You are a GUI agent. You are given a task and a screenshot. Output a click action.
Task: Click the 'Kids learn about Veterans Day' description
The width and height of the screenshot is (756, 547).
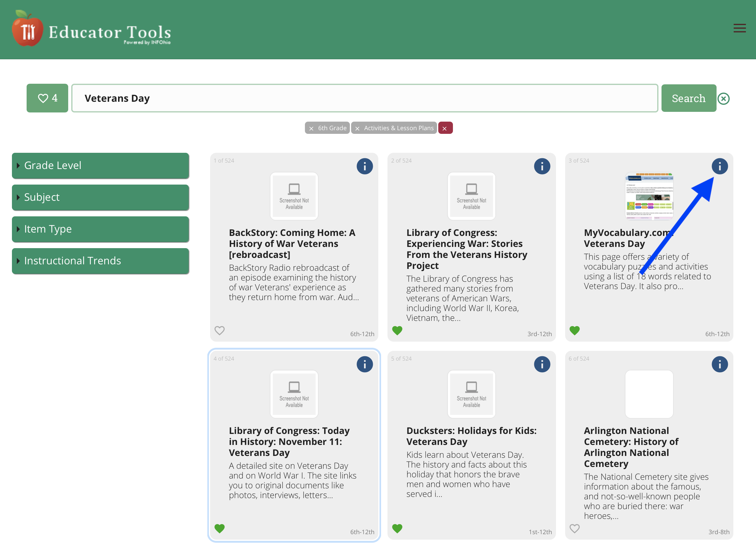click(x=466, y=474)
